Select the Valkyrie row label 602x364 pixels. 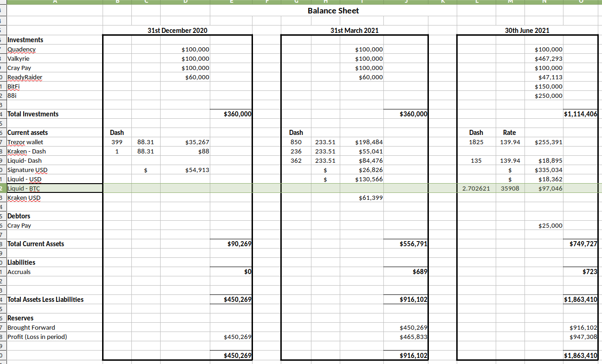point(19,58)
